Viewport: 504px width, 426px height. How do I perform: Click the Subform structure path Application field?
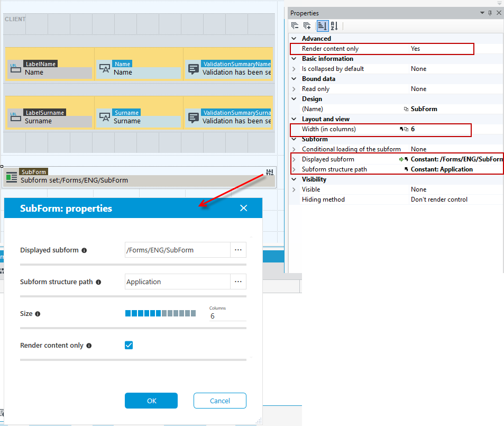[177, 282]
